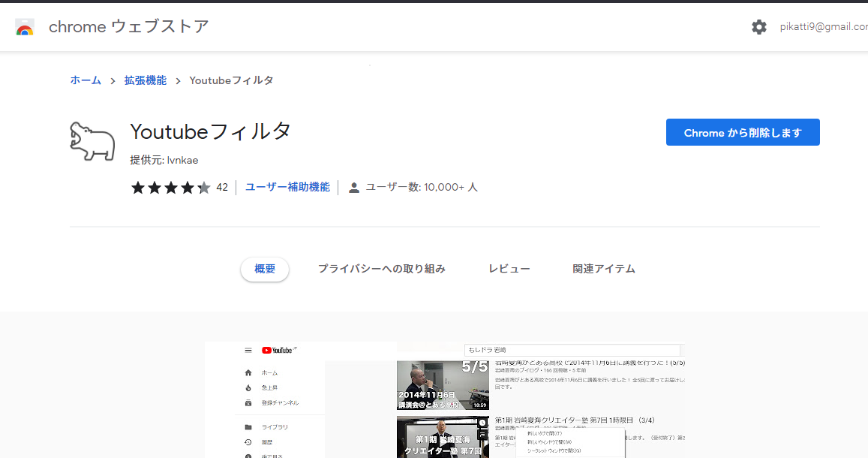The image size is (868, 458).
Task: Go to 拡張機能 breadcrumb link
Action: [x=145, y=80]
